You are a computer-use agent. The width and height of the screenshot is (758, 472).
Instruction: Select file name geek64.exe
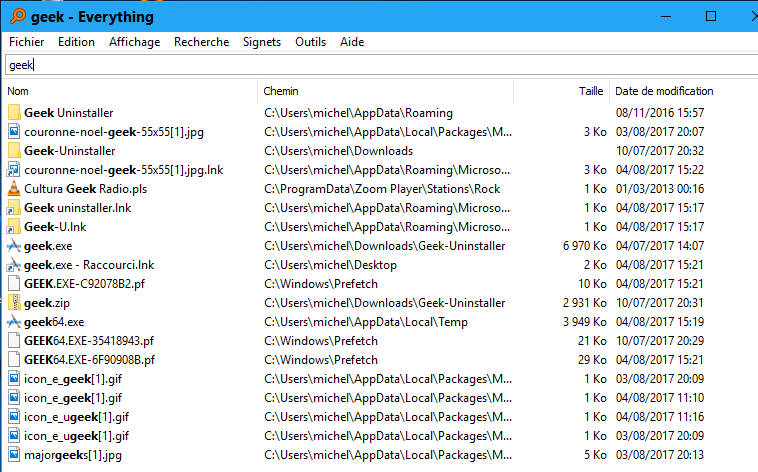coord(54,322)
